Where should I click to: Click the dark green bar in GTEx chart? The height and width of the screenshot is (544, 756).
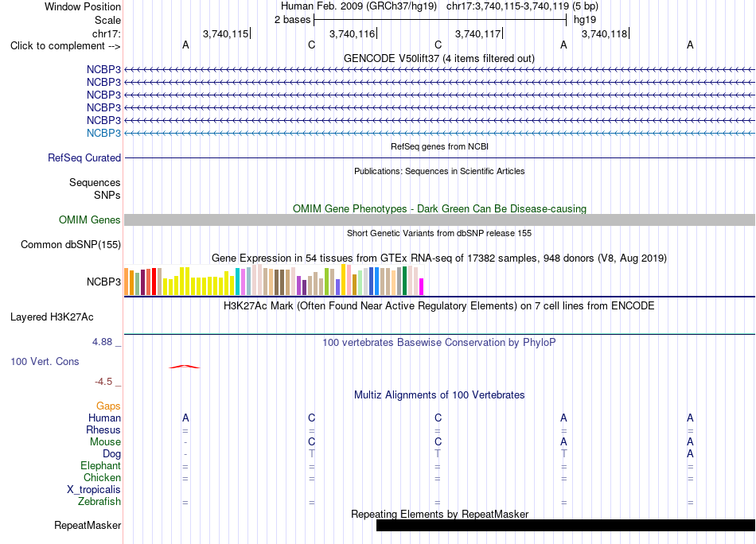404,281
